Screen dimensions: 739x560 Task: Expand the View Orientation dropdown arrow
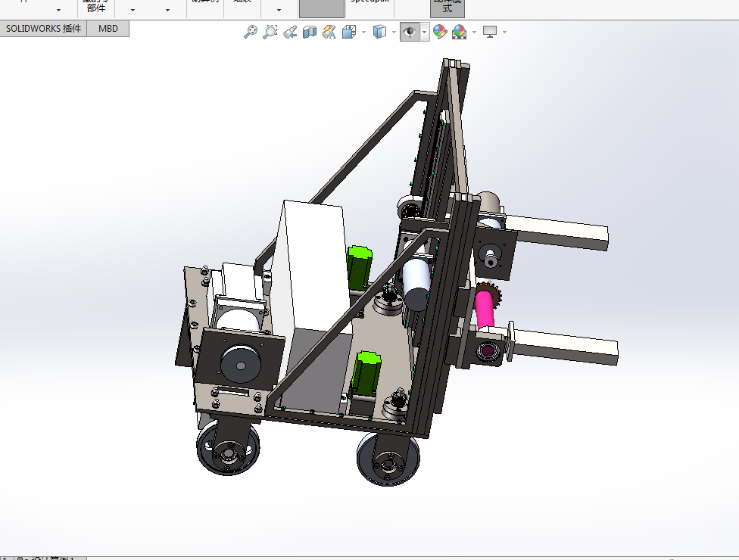point(363,32)
